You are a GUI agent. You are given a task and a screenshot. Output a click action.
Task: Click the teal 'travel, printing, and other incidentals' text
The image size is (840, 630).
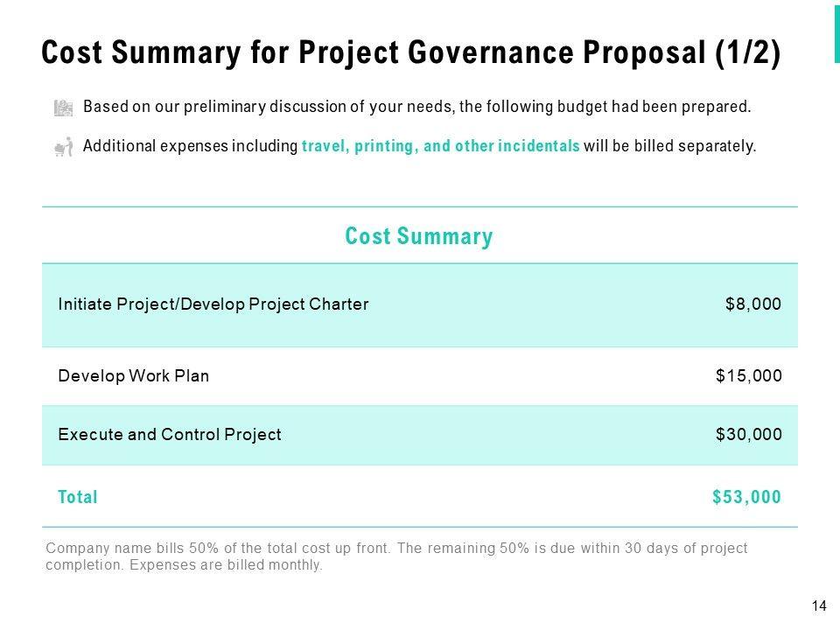point(440,146)
